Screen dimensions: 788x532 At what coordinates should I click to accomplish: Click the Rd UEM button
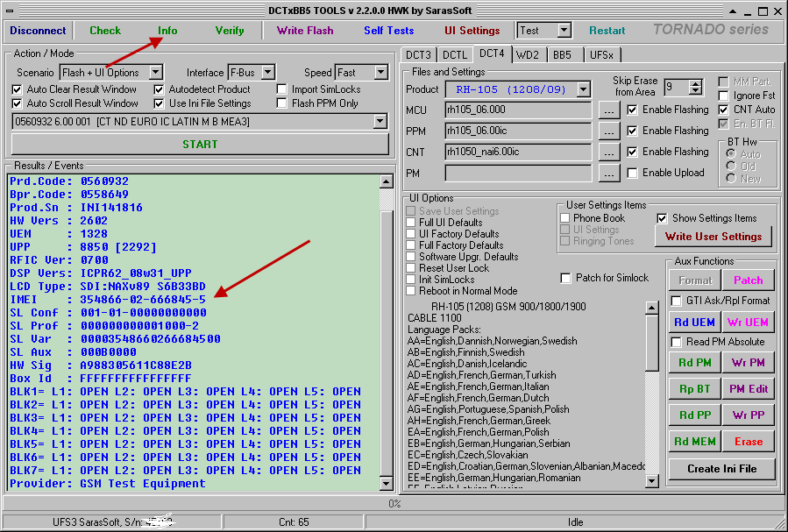click(694, 323)
